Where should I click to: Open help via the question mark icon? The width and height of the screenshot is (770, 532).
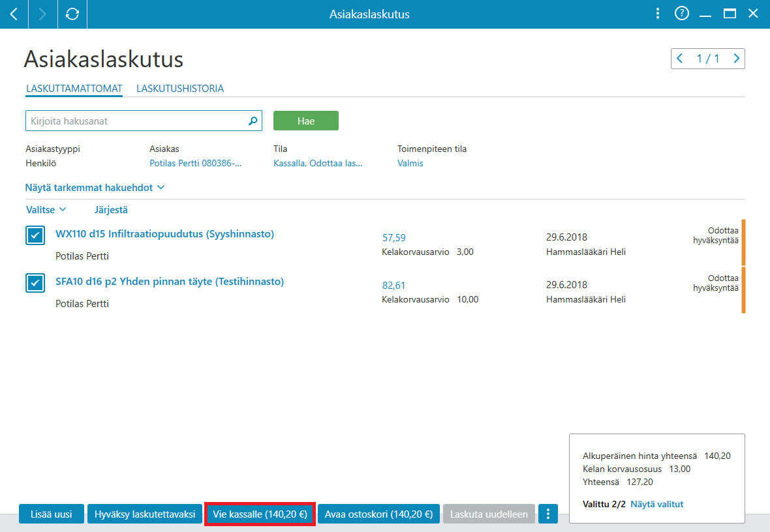(682, 14)
